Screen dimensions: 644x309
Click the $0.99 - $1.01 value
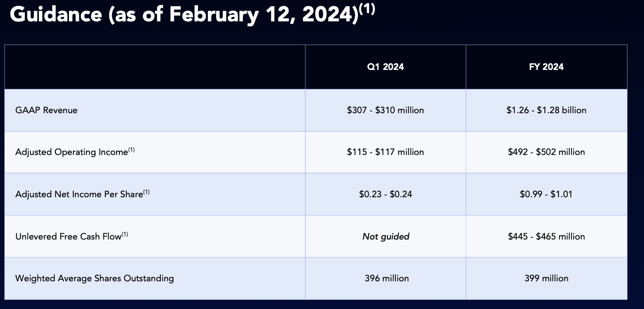546,194
